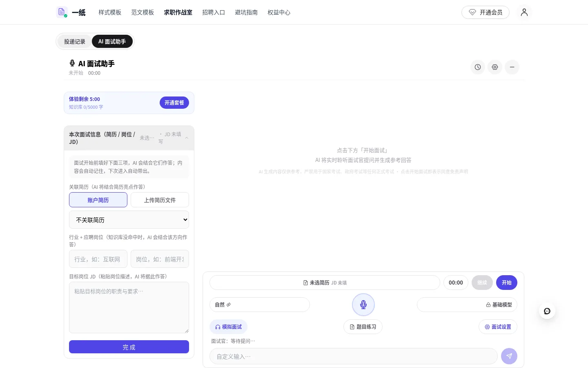The height and width of the screenshot is (368, 588).
Task: Go to 求职作战室 navigation item
Action: coord(178,12)
